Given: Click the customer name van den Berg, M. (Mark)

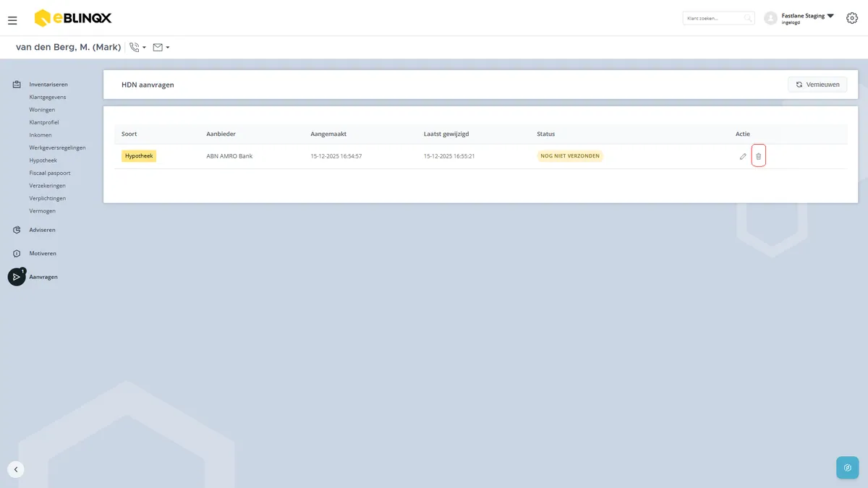Looking at the screenshot, I should coord(68,47).
